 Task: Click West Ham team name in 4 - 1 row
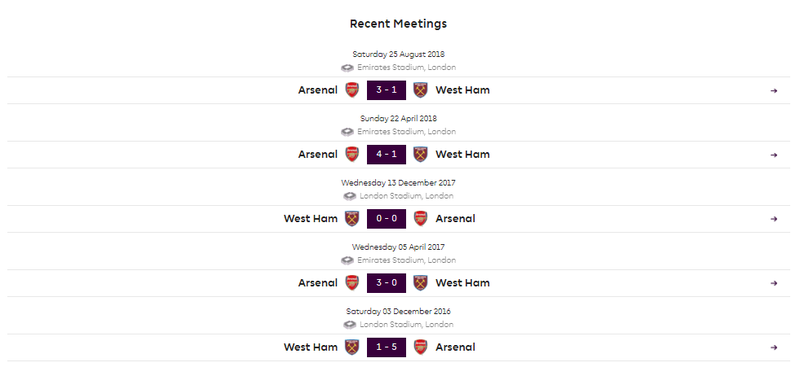462,154
